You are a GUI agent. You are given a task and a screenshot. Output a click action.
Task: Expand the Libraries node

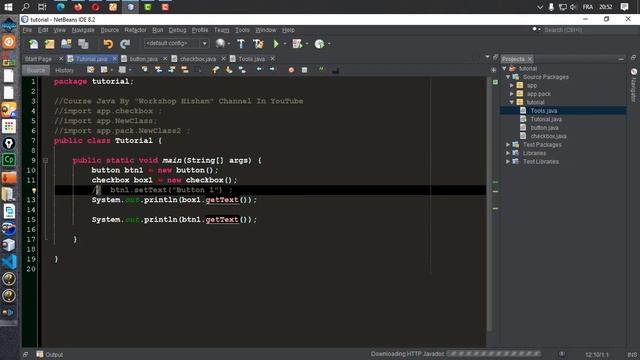click(x=508, y=153)
